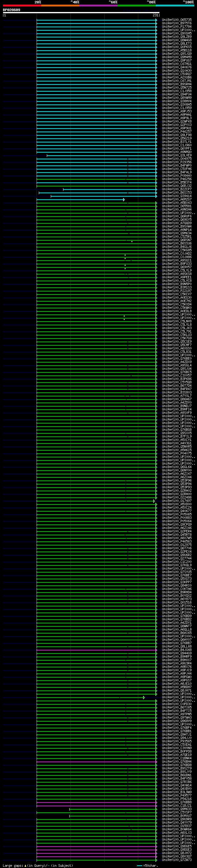Choose hit UniRef100_Q6RJ32
Screen dimensions: 197x868
pyautogui.click(x=177, y=186)
